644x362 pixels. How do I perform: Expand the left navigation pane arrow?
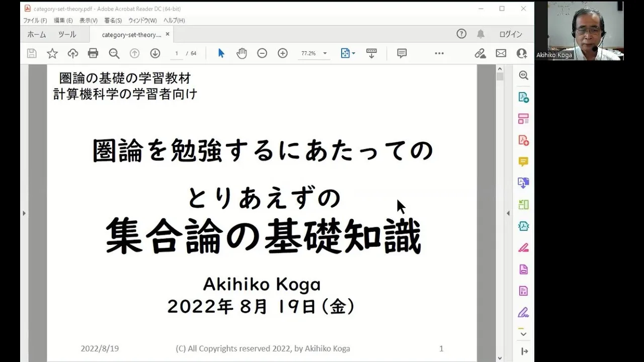point(24,213)
